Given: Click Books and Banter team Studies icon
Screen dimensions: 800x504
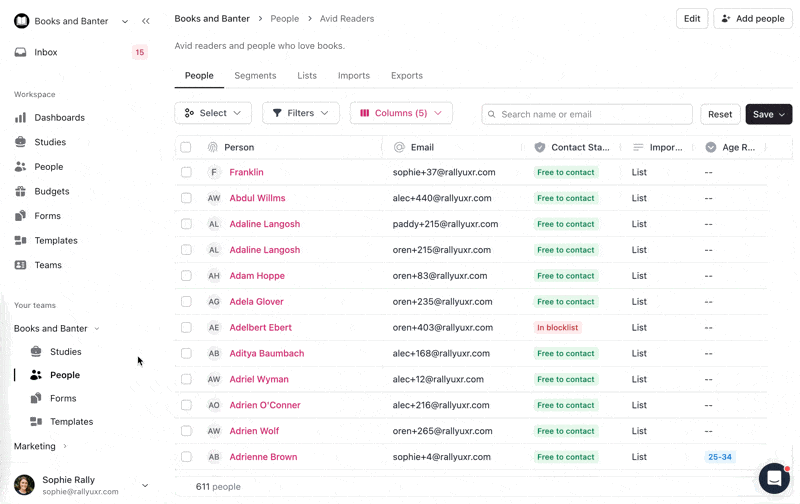Looking at the screenshot, I should pyautogui.click(x=36, y=351).
